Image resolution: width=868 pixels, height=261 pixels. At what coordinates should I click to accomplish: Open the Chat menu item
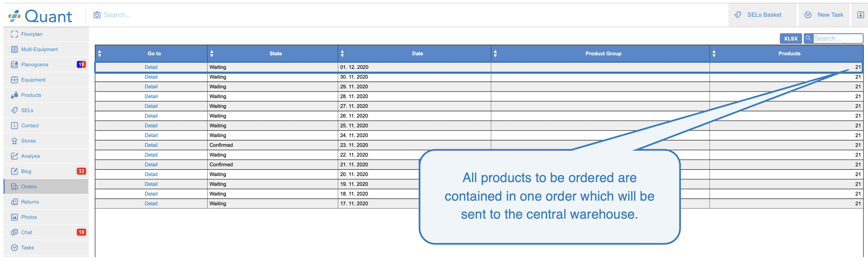point(27,232)
